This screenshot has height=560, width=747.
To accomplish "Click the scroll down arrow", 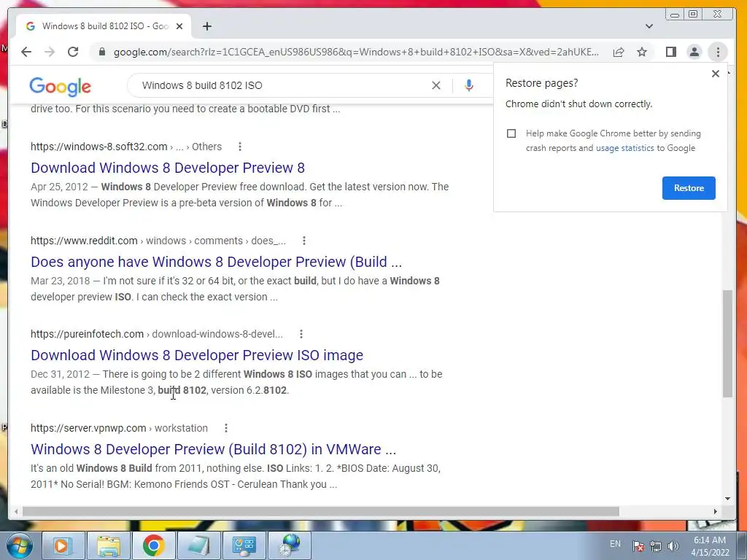I will tap(727, 499).
